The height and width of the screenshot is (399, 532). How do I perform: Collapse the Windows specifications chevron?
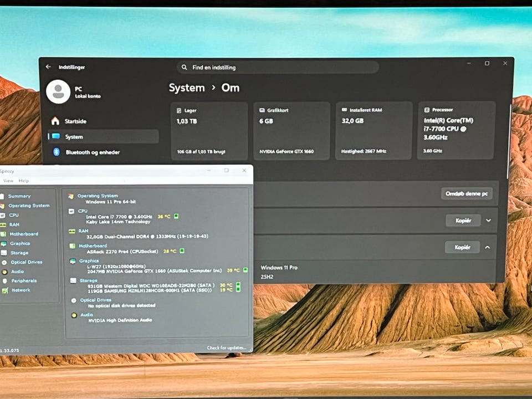coord(488,247)
